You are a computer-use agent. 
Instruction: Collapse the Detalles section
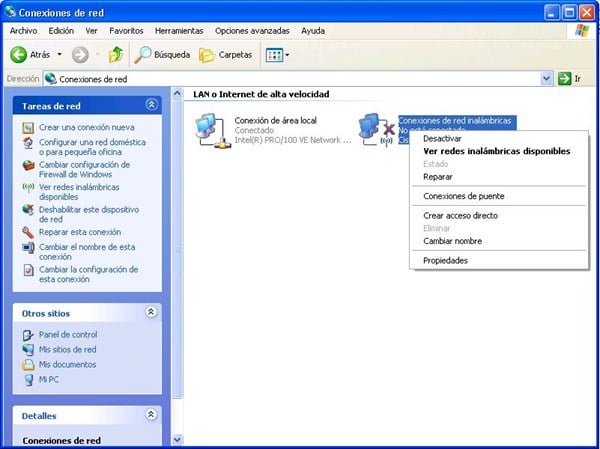click(x=151, y=414)
